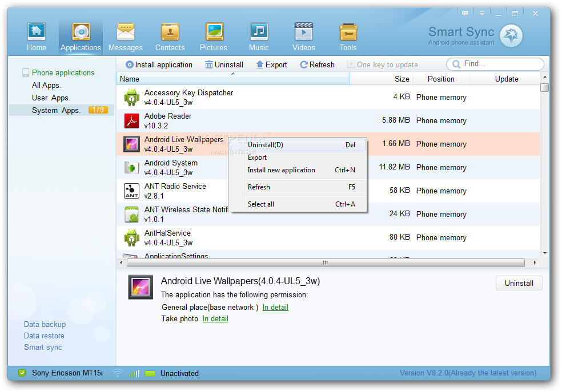The height and width of the screenshot is (392, 562).
Task: Choose Install new application menu entry
Action: pos(298,170)
